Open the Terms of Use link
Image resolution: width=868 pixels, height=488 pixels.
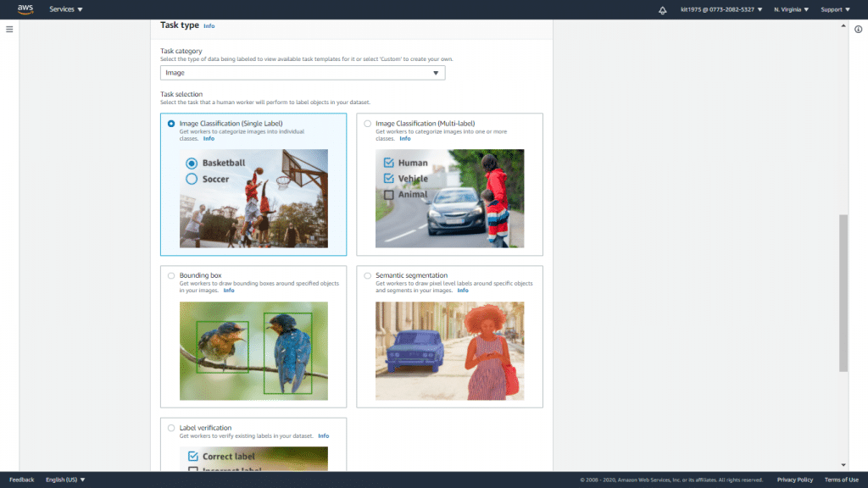842,480
